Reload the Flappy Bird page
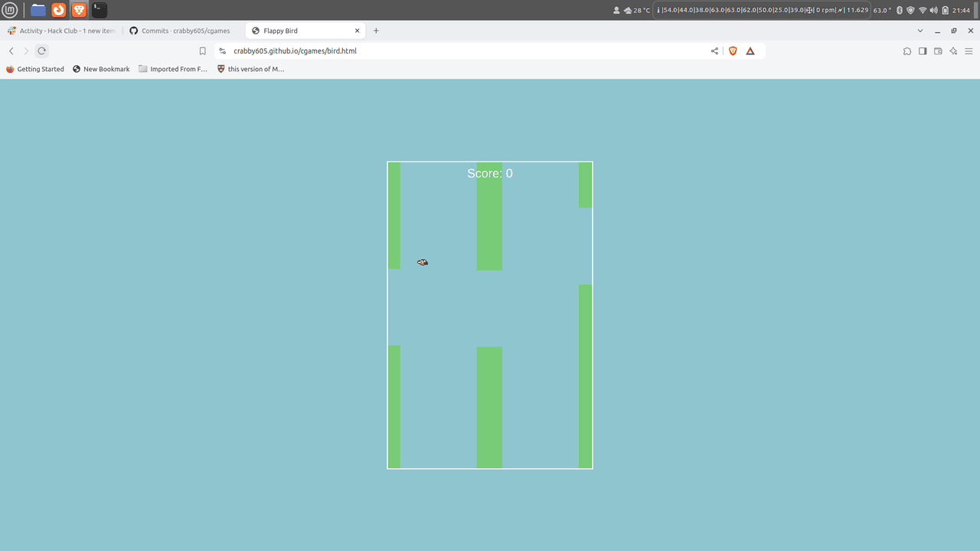The width and height of the screenshot is (980, 551). point(41,51)
